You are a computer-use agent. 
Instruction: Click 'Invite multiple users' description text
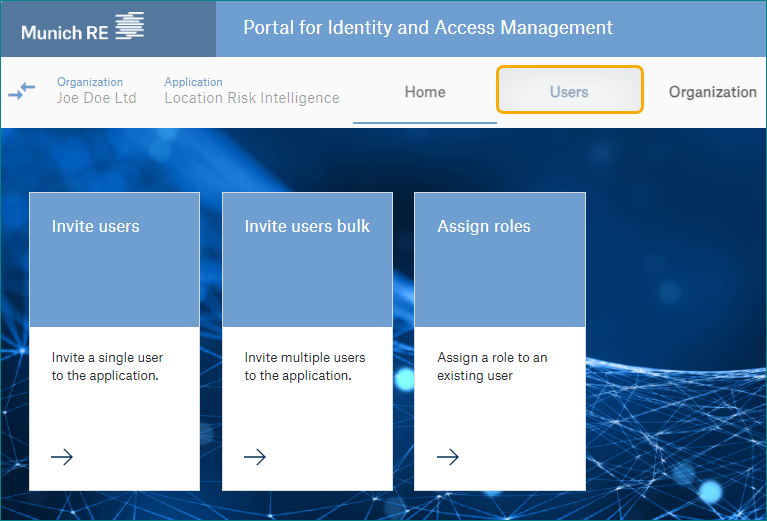[x=305, y=366]
